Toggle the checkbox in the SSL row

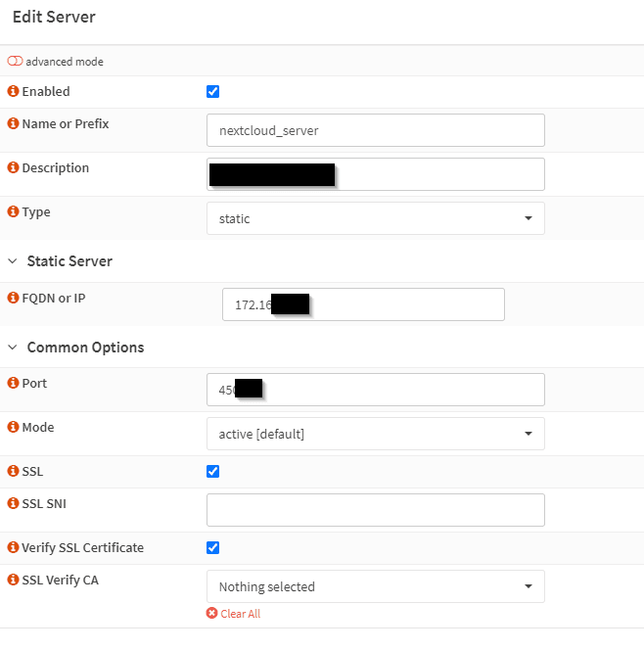[213, 471]
